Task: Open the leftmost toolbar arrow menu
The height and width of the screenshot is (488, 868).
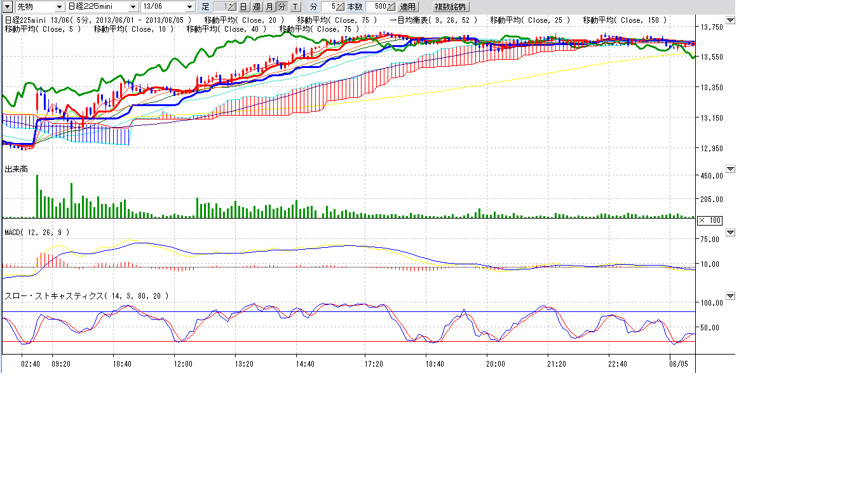Action: pos(7,6)
